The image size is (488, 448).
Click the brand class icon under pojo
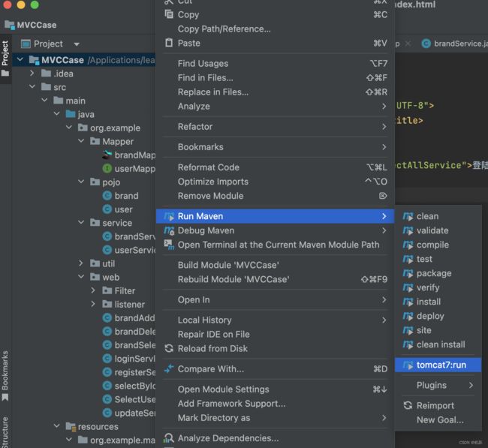(107, 196)
